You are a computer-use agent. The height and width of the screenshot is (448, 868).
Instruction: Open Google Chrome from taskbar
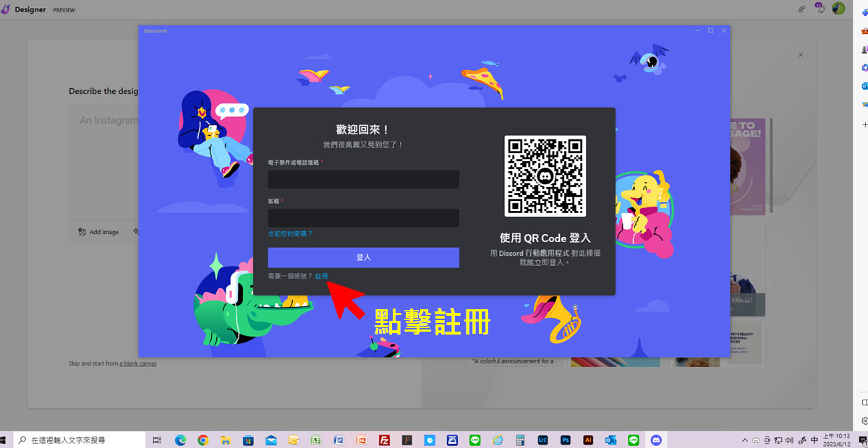point(203,439)
